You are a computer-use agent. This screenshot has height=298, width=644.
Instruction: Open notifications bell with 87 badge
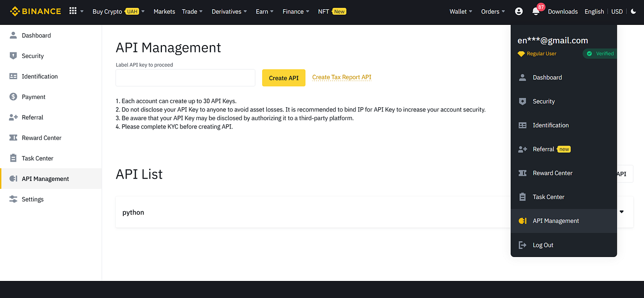[536, 12]
